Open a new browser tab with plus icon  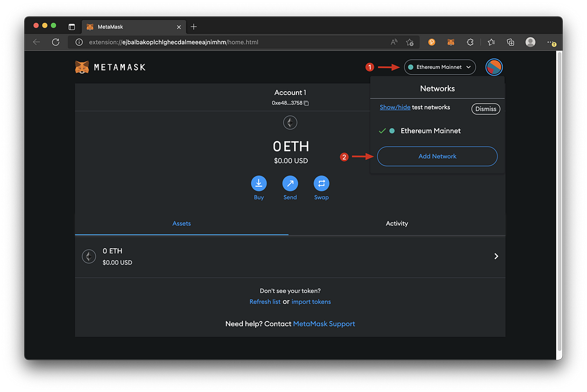tap(194, 26)
